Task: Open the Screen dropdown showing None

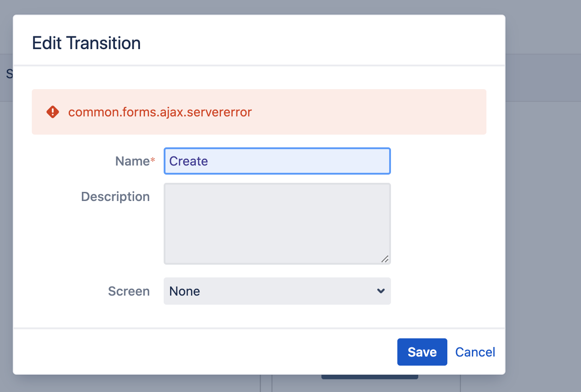Action: (x=277, y=291)
